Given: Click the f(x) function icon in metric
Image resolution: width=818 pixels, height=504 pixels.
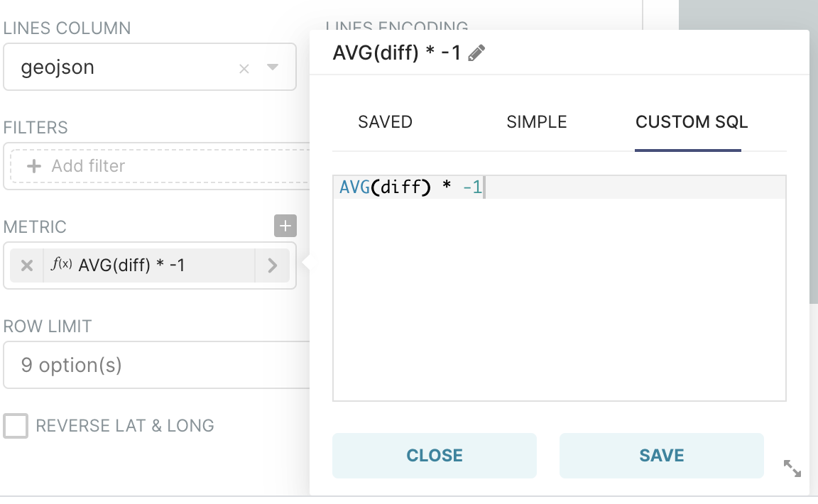Looking at the screenshot, I should coord(62,265).
